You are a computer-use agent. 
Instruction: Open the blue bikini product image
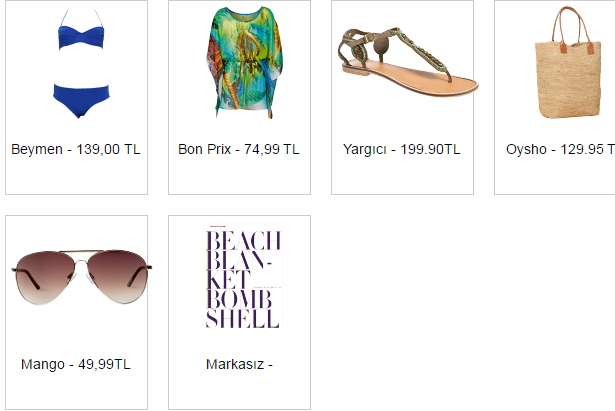[81, 63]
